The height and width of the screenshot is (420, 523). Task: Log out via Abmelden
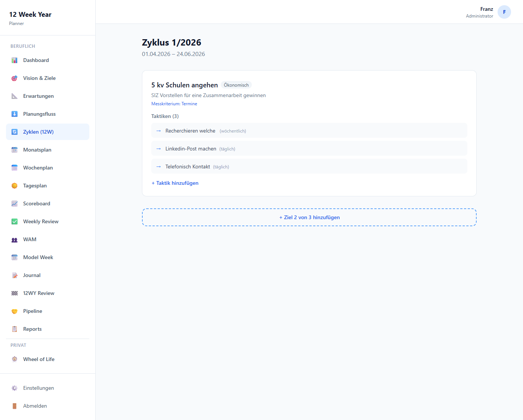[35, 406]
